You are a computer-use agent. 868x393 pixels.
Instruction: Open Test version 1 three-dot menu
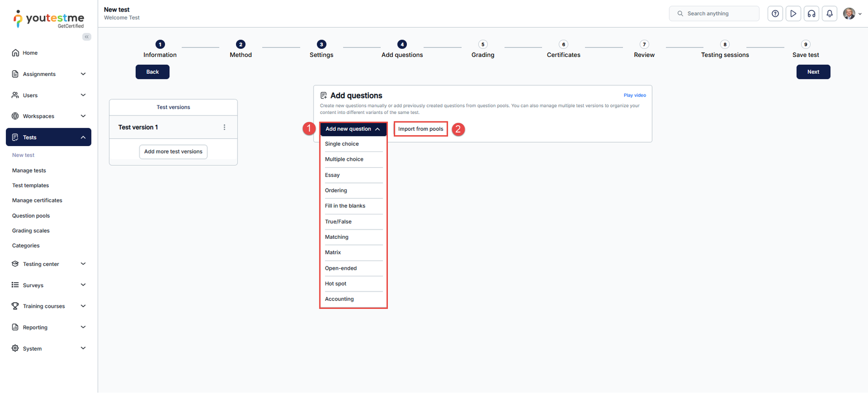click(225, 127)
